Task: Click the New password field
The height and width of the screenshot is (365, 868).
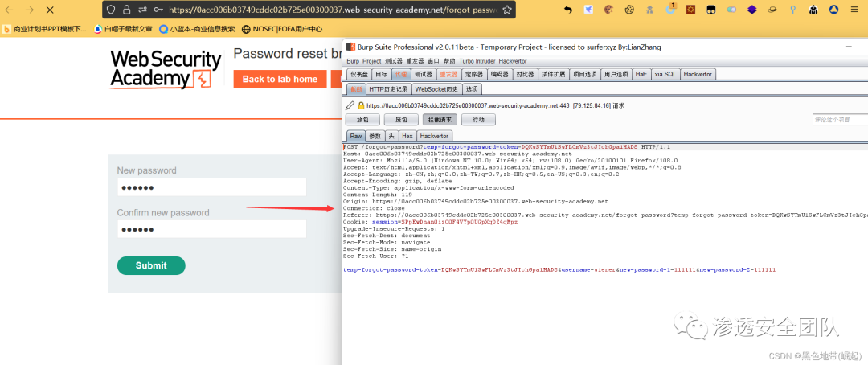Action: [x=211, y=187]
